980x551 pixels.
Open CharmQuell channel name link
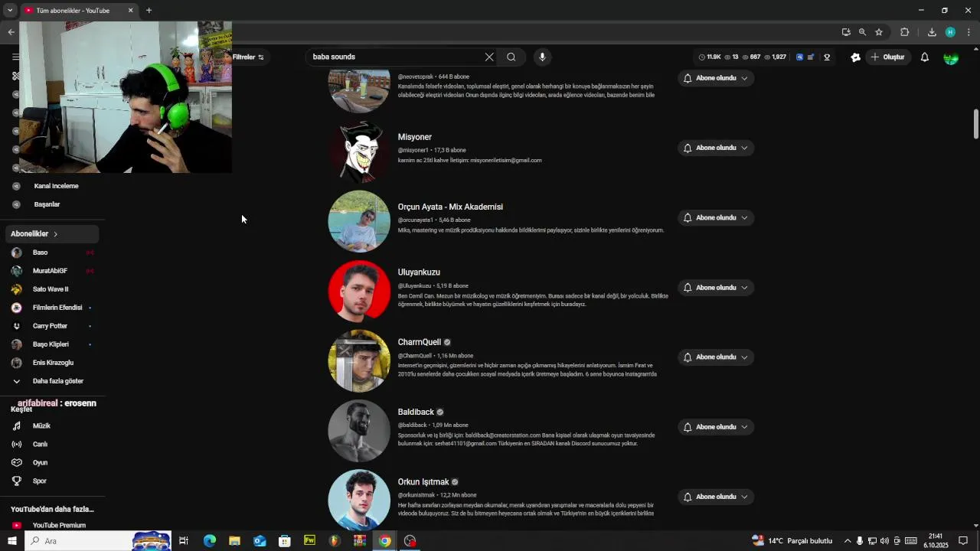coord(420,342)
